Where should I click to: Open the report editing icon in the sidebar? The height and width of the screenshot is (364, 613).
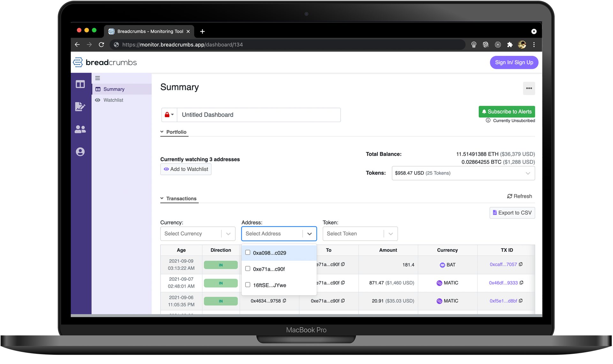pyautogui.click(x=80, y=107)
